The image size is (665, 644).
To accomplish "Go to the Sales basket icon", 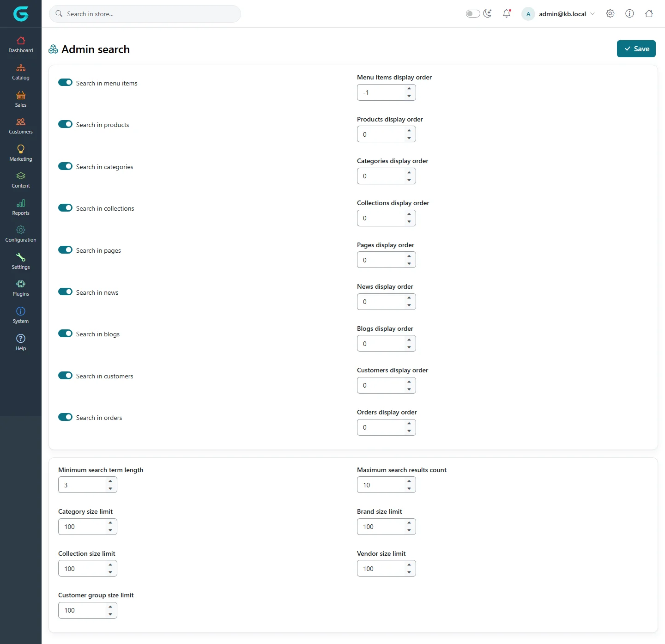I will 21,95.
